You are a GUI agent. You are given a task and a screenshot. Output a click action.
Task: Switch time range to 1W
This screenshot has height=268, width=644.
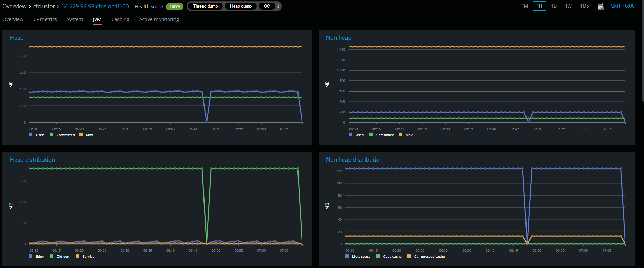tap(568, 6)
